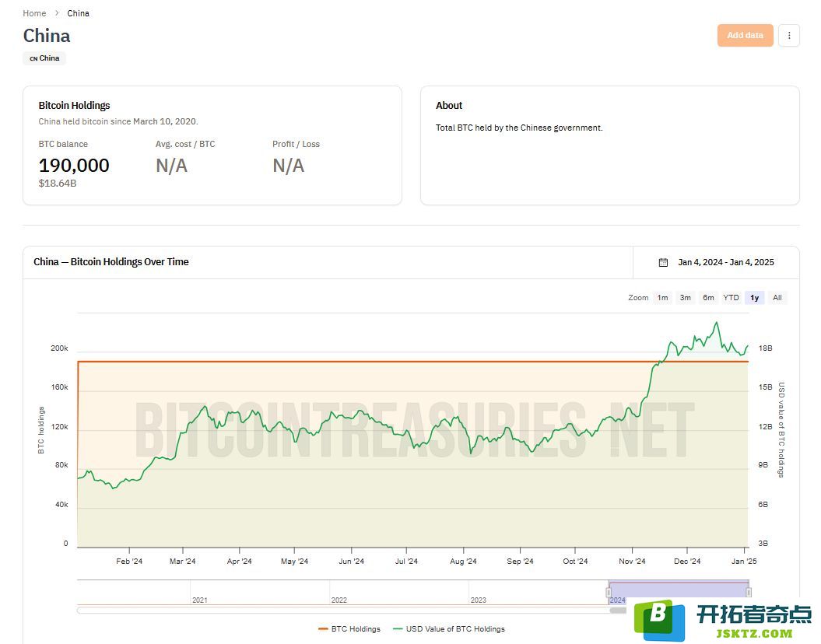Click the Bitcoin Holdings card heading
The height and width of the screenshot is (644, 821).
75,105
